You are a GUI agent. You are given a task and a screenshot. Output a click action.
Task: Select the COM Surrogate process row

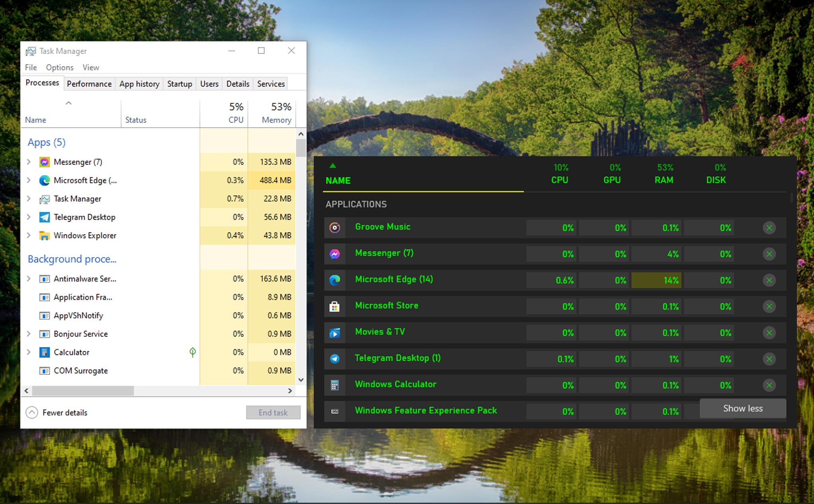pyautogui.click(x=158, y=370)
